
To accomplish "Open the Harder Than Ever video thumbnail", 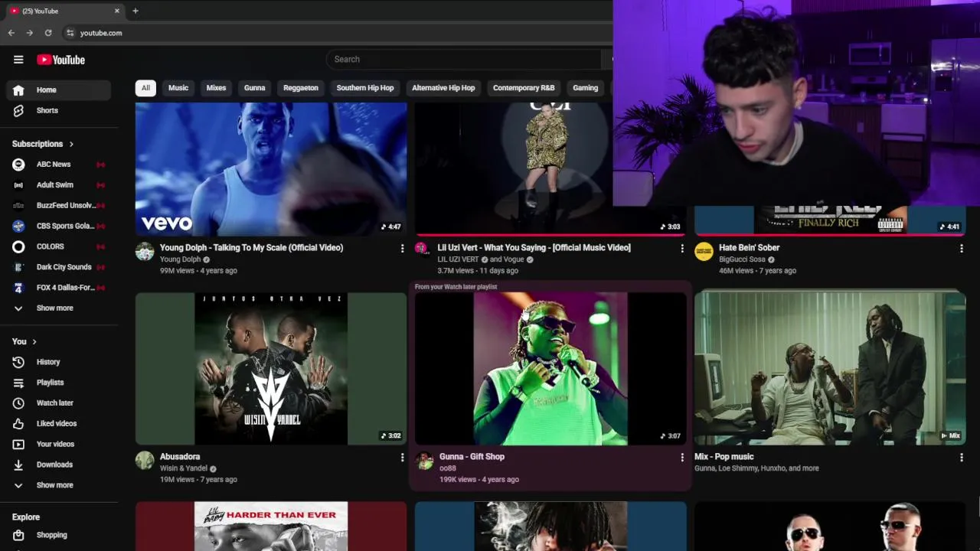I will point(271,527).
